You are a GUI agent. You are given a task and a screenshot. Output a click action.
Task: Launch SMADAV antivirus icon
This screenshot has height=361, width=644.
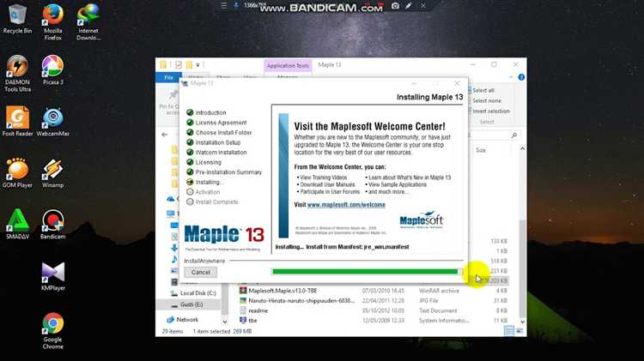pos(17,225)
